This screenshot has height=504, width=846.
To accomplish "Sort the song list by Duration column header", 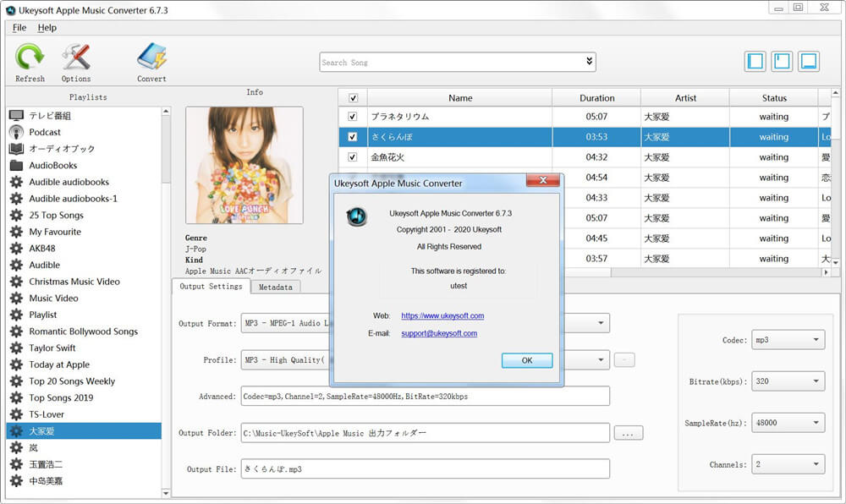I will [x=596, y=98].
